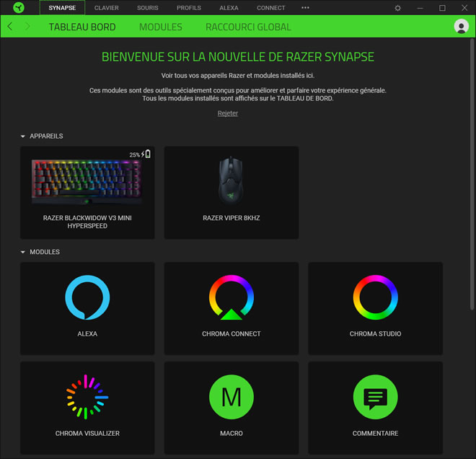This screenshot has width=476, height=459.
Task: Go forward with the right arrow
Action: point(27,27)
